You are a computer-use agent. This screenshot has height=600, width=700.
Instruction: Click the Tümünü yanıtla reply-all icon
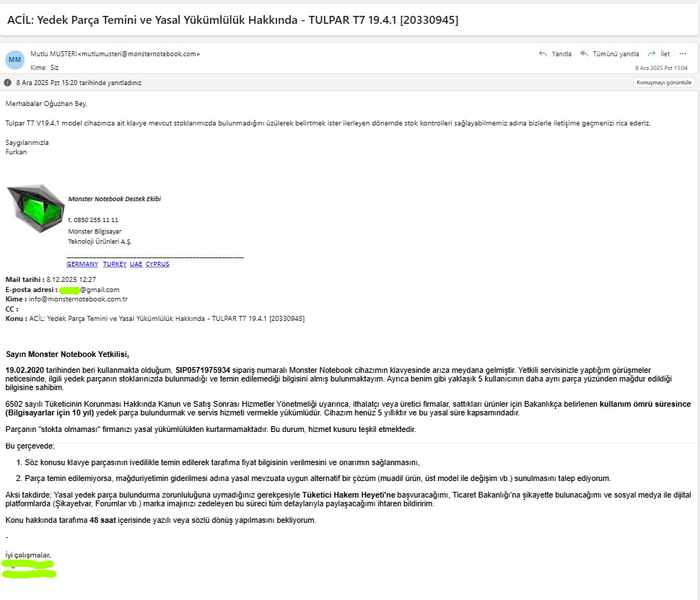click(584, 53)
